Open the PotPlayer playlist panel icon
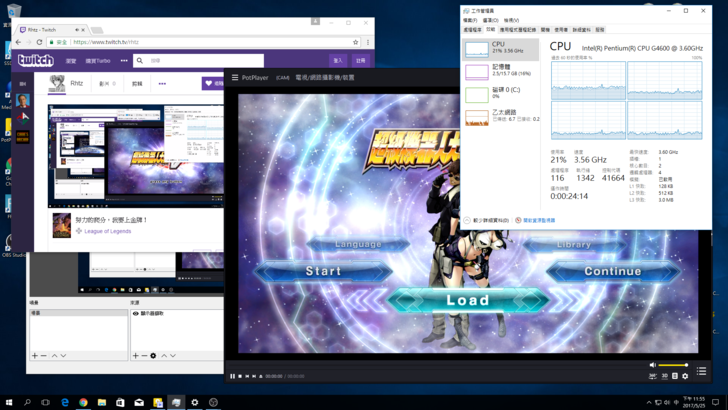 [x=701, y=371]
